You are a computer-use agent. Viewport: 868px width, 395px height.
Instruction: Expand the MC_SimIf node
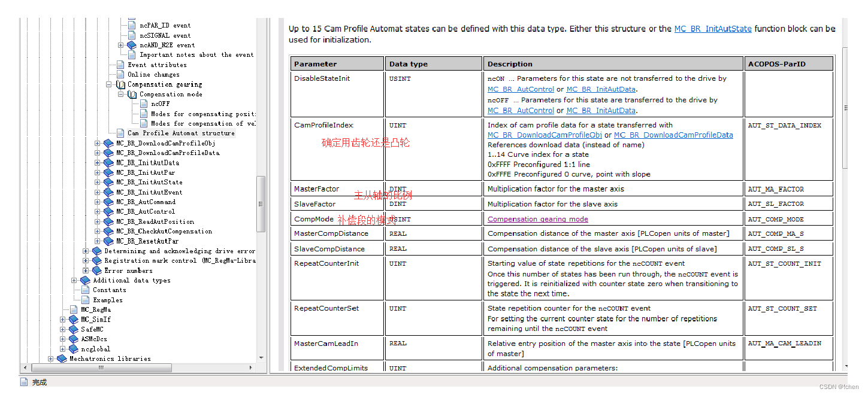pos(63,319)
